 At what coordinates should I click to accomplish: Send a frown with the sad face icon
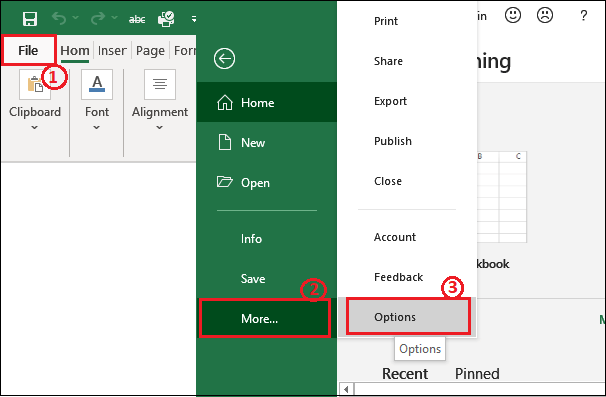coord(545,15)
